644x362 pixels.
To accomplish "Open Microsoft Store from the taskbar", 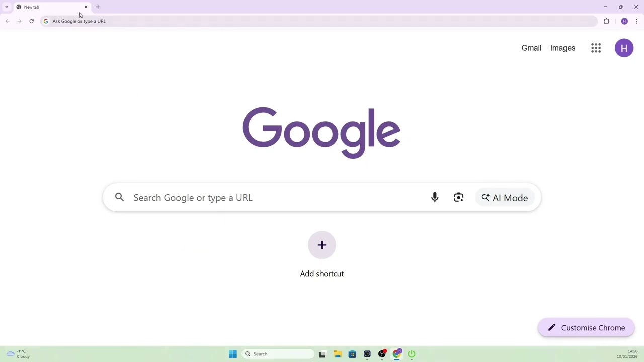I will (x=352, y=354).
